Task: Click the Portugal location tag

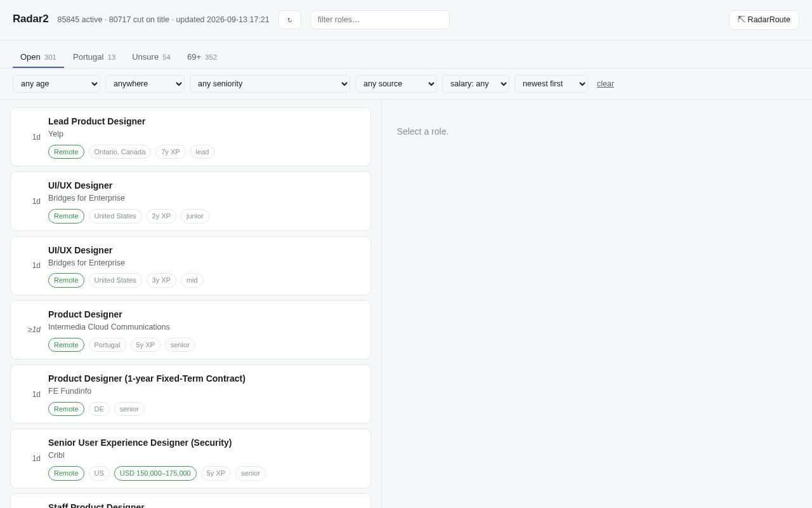Action: (107, 345)
